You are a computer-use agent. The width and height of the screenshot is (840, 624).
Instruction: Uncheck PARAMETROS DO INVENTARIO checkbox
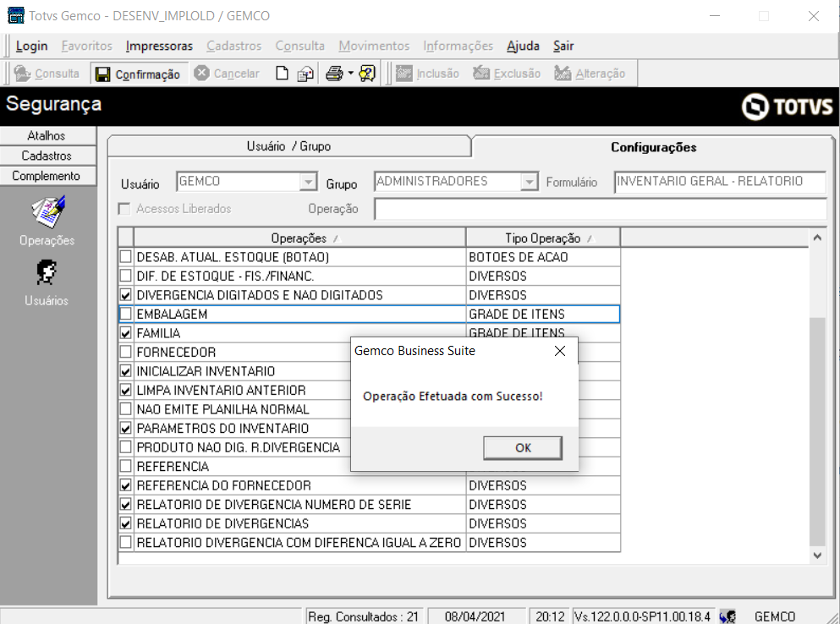(x=126, y=428)
